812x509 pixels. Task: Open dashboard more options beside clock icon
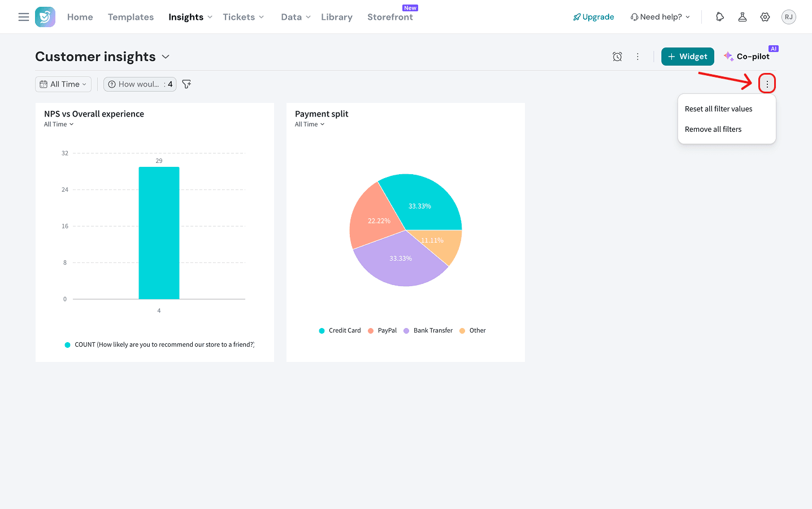pyautogui.click(x=637, y=57)
